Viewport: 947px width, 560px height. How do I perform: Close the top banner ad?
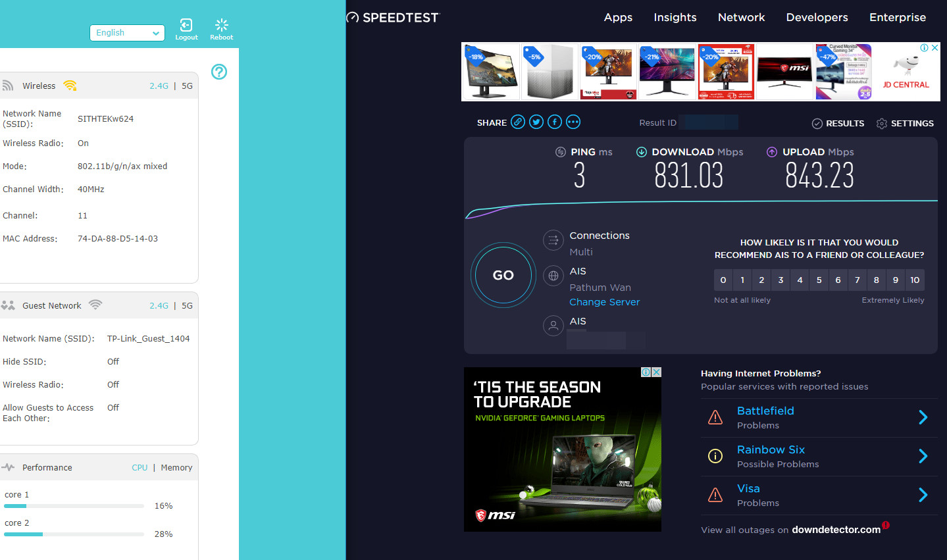tap(934, 47)
